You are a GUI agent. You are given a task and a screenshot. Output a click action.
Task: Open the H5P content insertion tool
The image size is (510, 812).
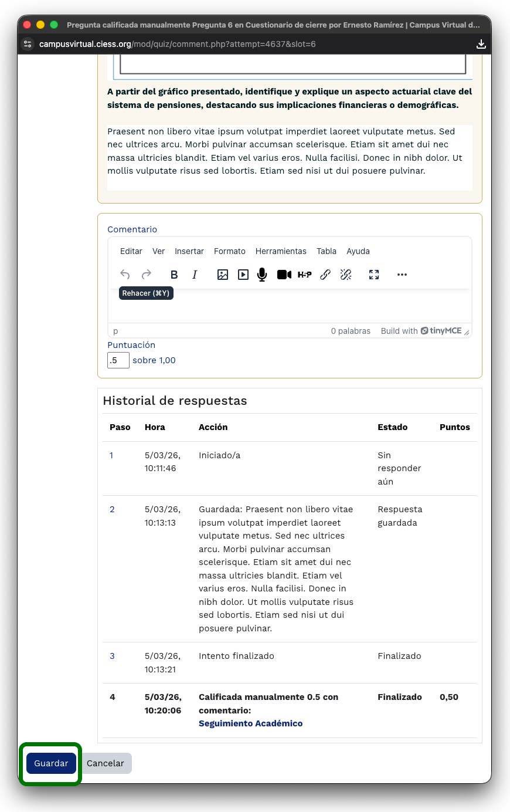coord(305,275)
